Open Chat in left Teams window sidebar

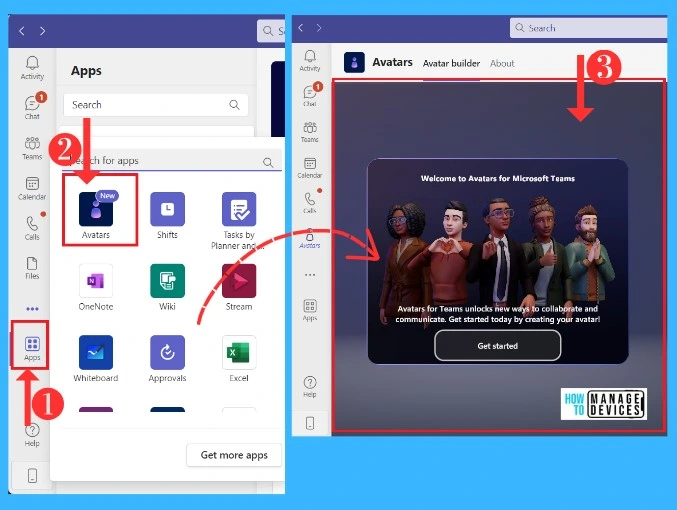point(32,107)
